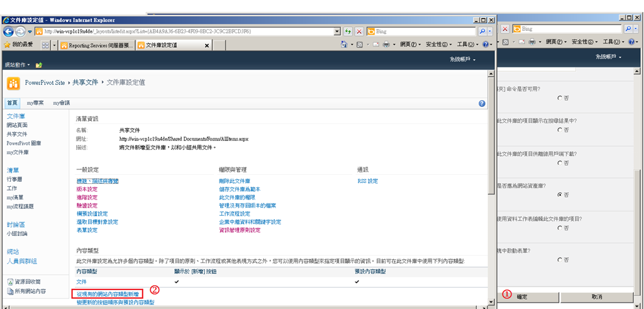Select 否 for 是否應為網站資產庫
Image resolution: width=644 pixels, height=309 pixels.
pyautogui.click(x=560, y=194)
